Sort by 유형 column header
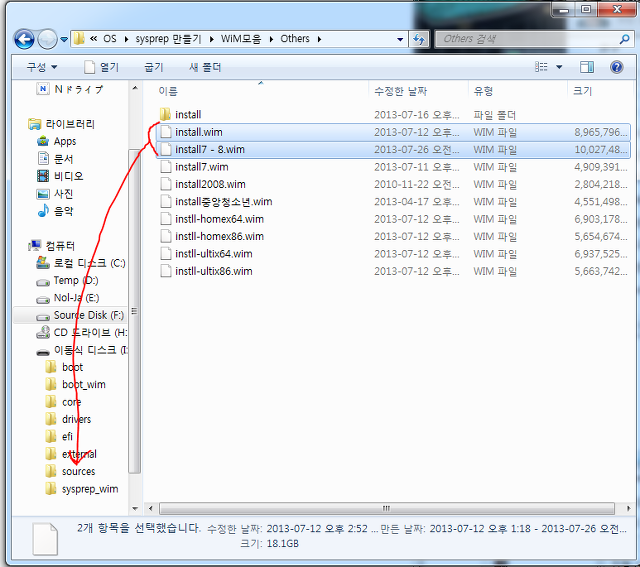Screen dimensions: 640x567 tap(483, 91)
